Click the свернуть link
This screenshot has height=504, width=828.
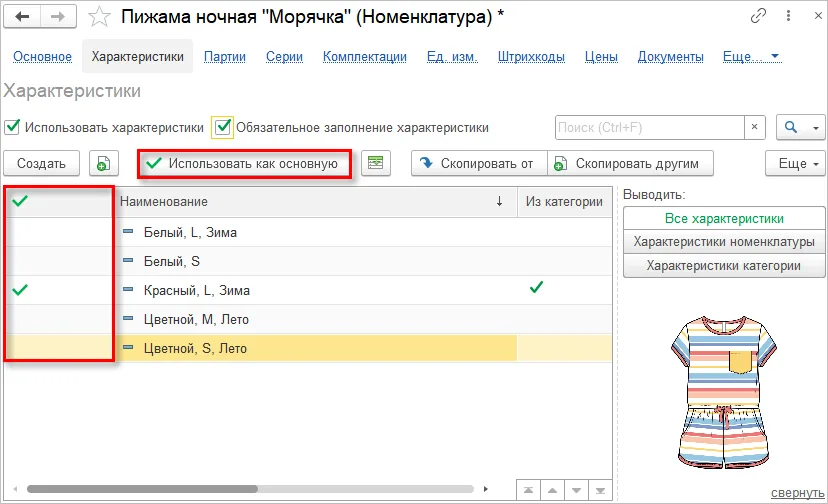tap(797, 492)
